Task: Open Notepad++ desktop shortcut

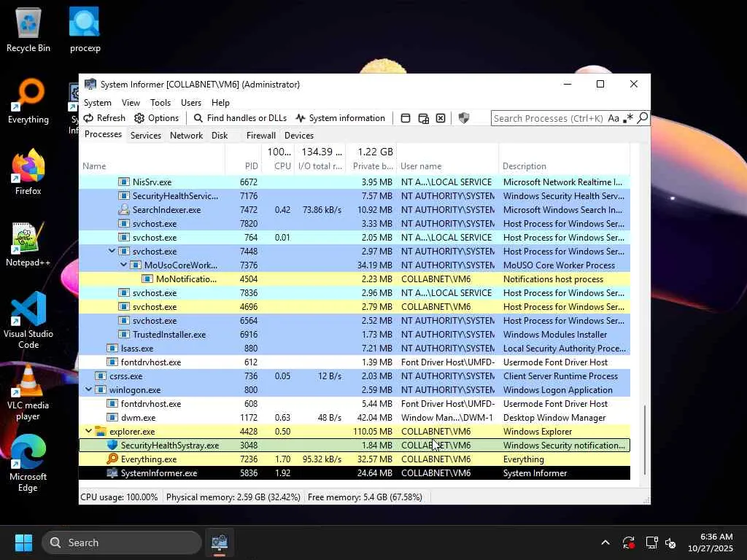Action: pyautogui.click(x=28, y=244)
